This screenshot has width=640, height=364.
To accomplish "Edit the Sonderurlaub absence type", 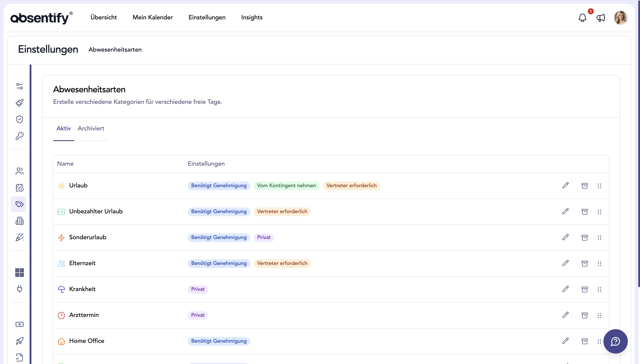I will [566, 237].
